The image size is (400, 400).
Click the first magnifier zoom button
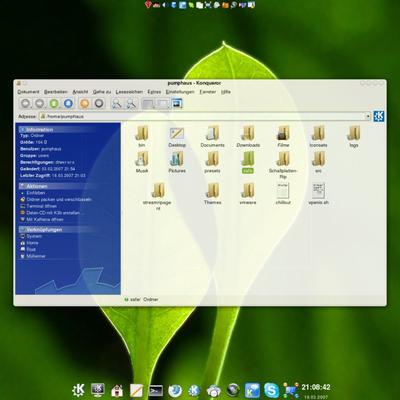(116, 104)
